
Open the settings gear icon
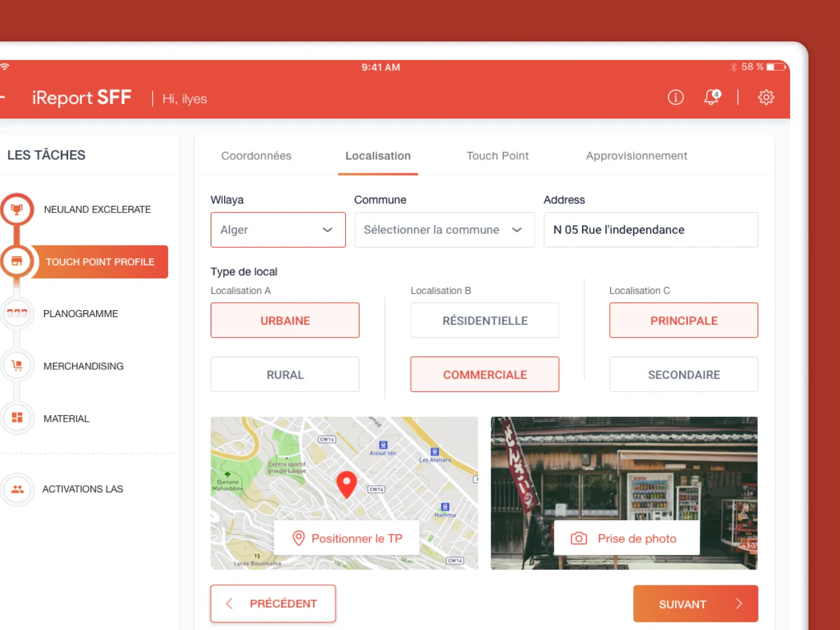click(765, 97)
